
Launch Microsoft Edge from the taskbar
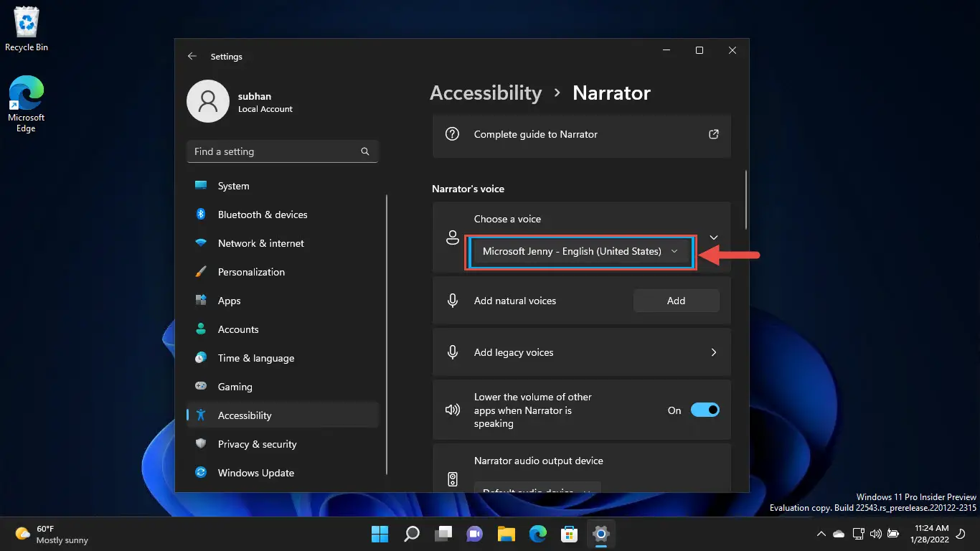538,534
